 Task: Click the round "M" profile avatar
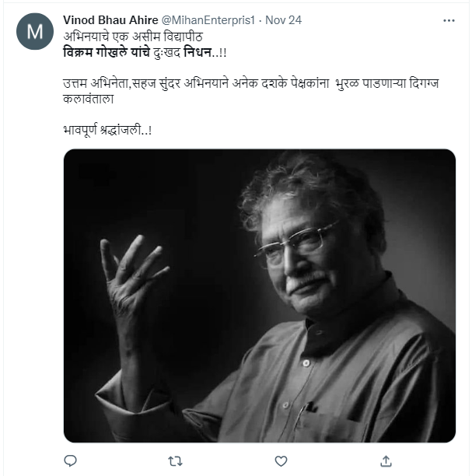35,32
